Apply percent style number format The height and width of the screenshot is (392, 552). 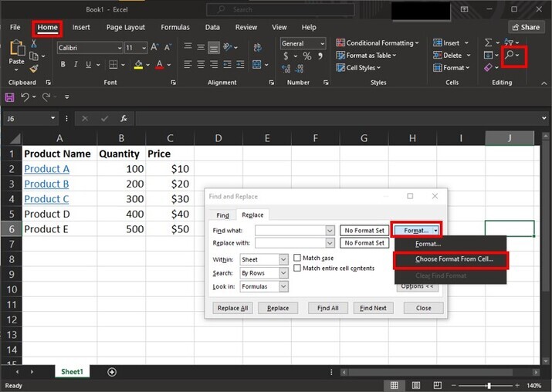click(x=306, y=56)
